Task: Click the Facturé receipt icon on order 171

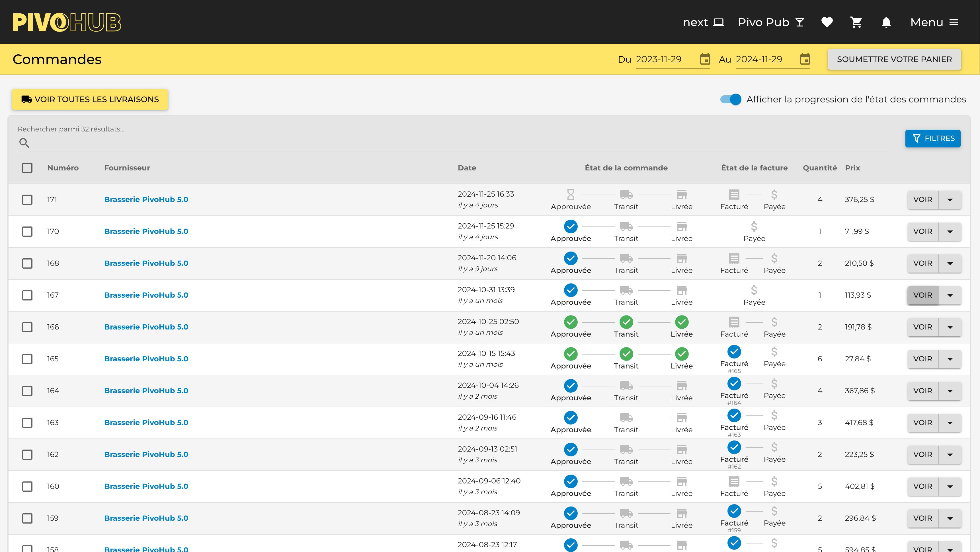Action: 734,195
